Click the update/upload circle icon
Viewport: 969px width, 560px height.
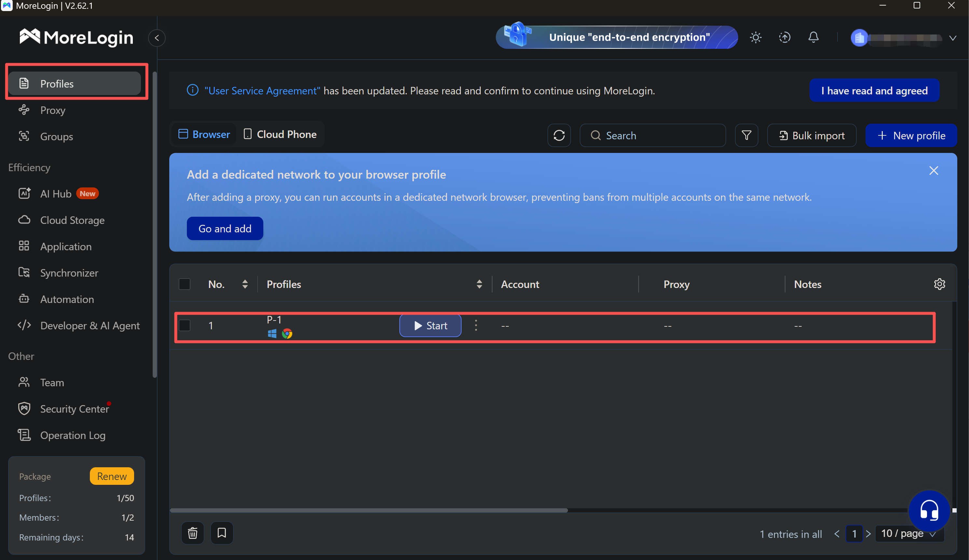pos(784,37)
